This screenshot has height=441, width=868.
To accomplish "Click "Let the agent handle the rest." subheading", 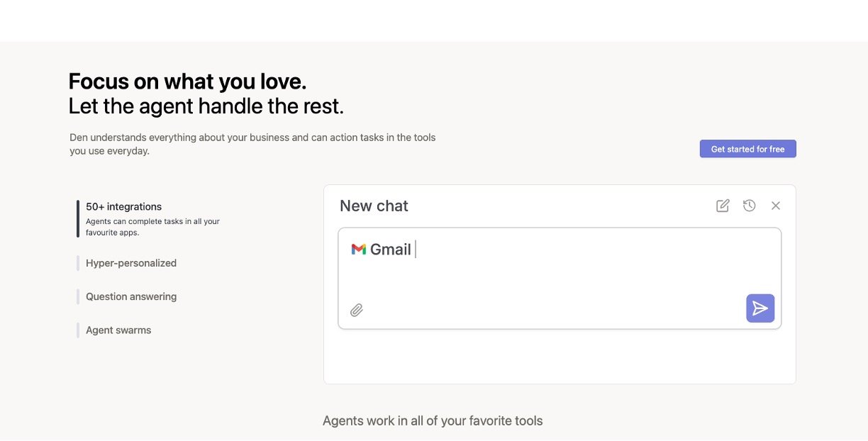I will pos(206,106).
